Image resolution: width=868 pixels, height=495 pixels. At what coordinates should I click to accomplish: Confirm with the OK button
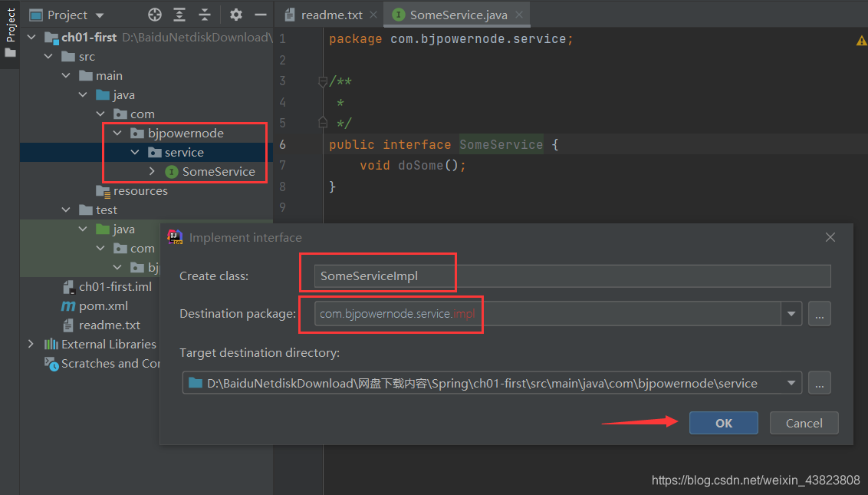[724, 423]
